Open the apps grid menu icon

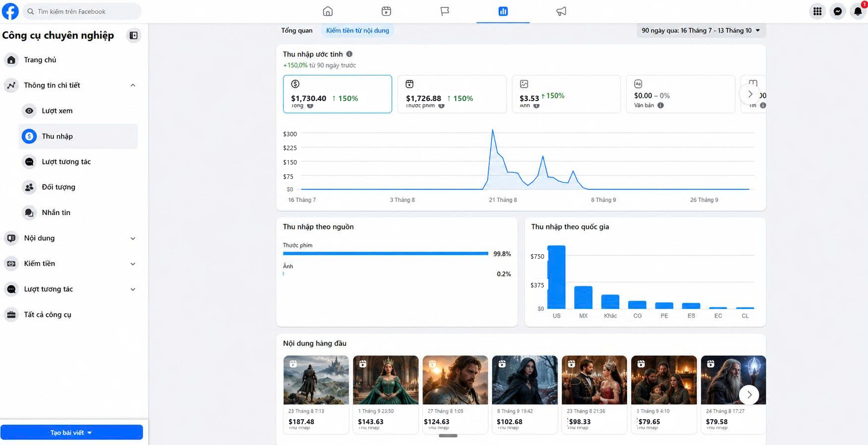(817, 11)
